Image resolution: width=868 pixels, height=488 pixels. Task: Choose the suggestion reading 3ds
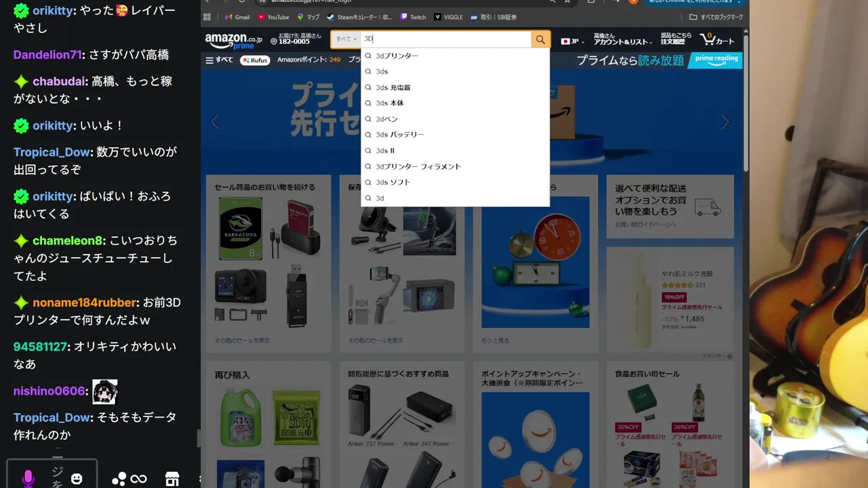[455, 71]
